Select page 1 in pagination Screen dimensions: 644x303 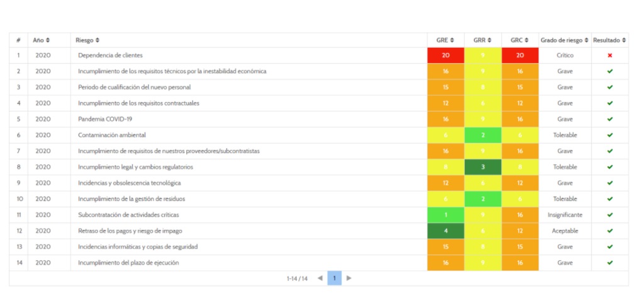coord(335,278)
